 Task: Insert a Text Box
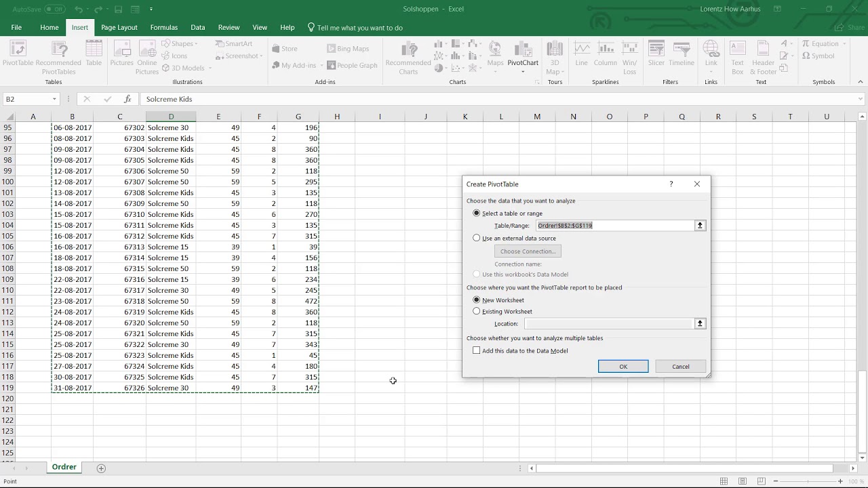(737, 57)
